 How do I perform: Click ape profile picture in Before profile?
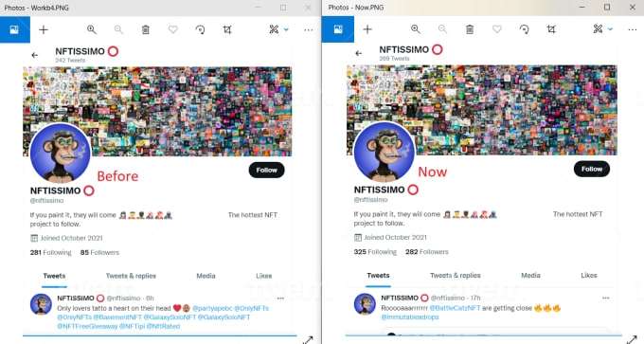point(61,153)
